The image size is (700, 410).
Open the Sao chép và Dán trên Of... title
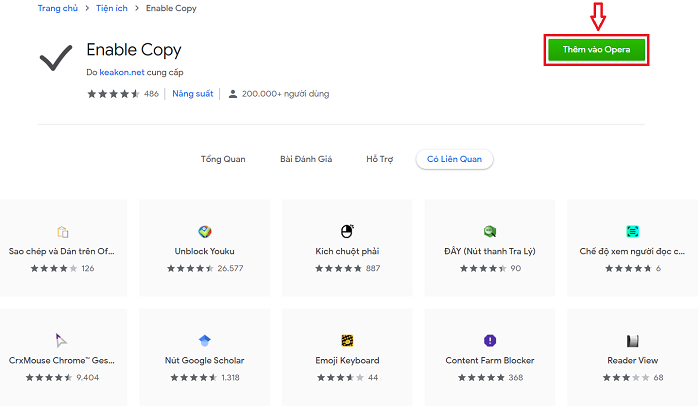click(62, 251)
